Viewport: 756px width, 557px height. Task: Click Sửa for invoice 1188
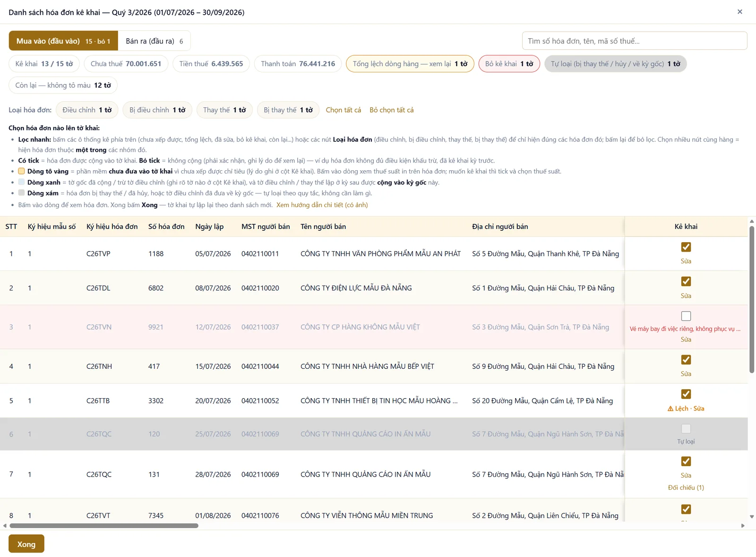point(686,261)
